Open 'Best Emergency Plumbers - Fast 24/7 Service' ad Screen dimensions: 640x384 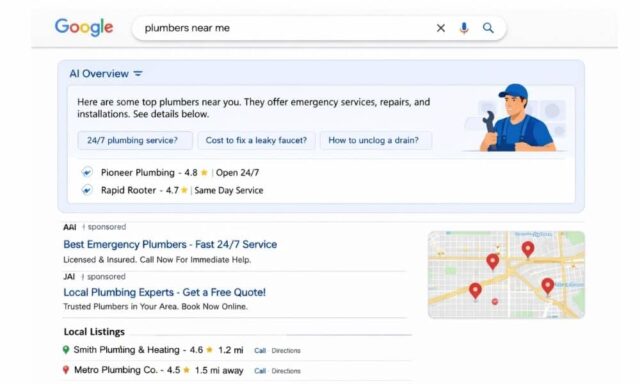tap(170, 244)
